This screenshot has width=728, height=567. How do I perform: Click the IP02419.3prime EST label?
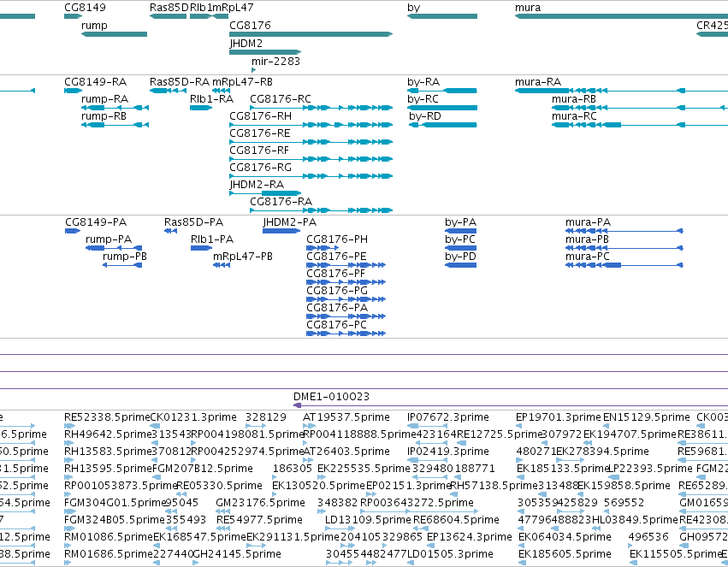pyautogui.click(x=448, y=452)
